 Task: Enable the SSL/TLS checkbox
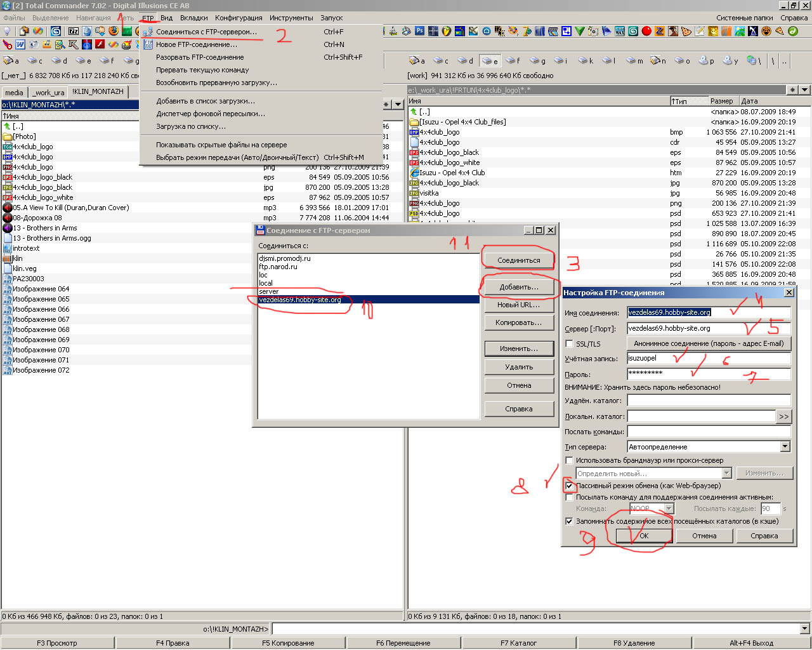[569, 344]
